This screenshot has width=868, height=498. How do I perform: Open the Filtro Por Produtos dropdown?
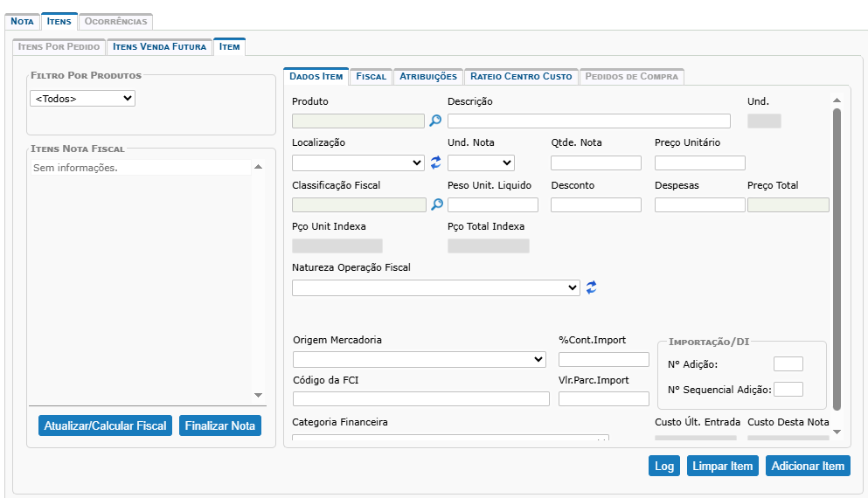tap(82, 99)
